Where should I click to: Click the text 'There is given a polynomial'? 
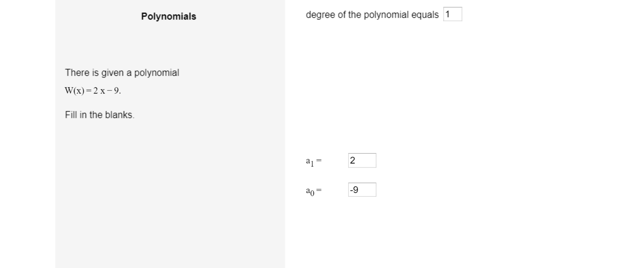(122, 72)
